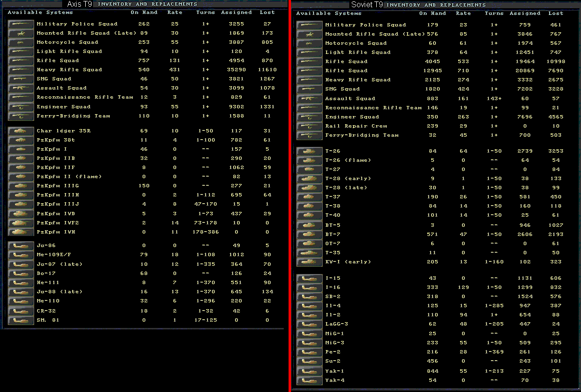Click the T-28 (early) tank icon
Viewport: 581px width, 392px height.
(x=309, y=179)
